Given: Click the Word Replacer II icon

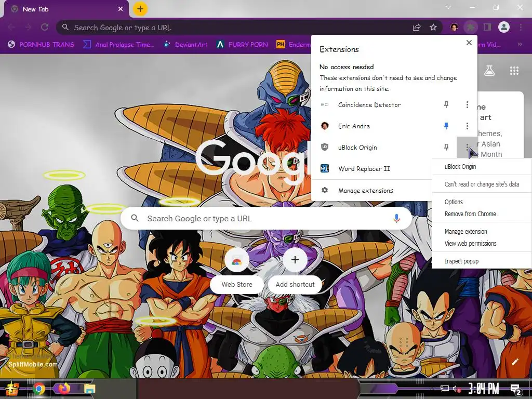Looking at the screenshot, I should pyautogui.click(x=325, y=169).
